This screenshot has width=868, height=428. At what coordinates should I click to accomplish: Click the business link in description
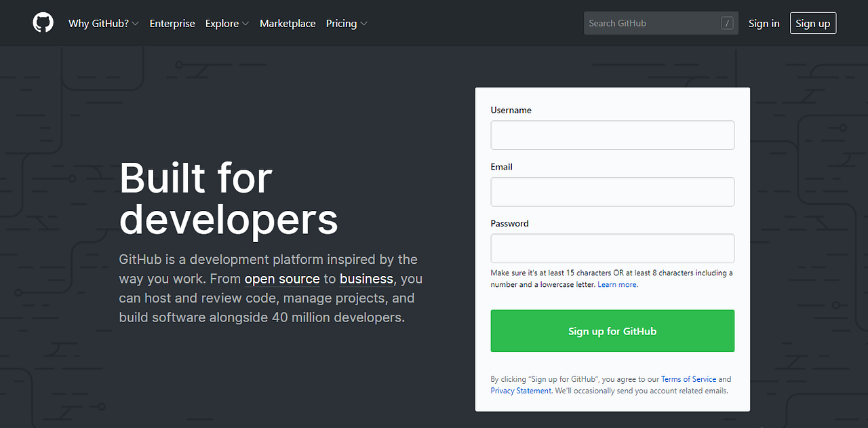click(366, 279)
